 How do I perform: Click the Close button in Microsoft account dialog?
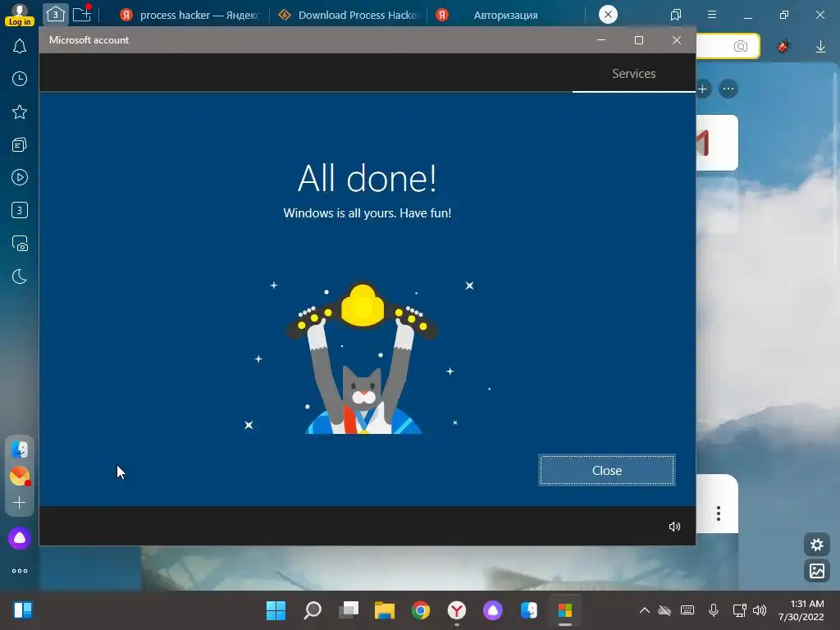pos(606,470)
